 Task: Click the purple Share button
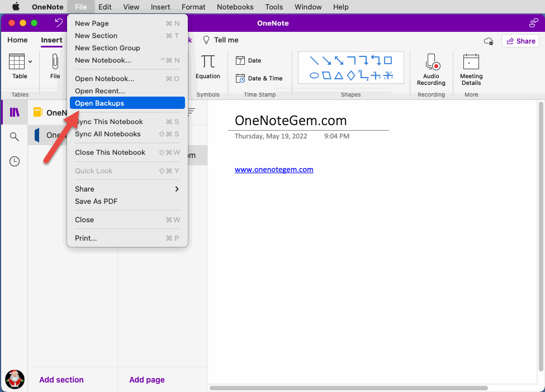[520, 41]
